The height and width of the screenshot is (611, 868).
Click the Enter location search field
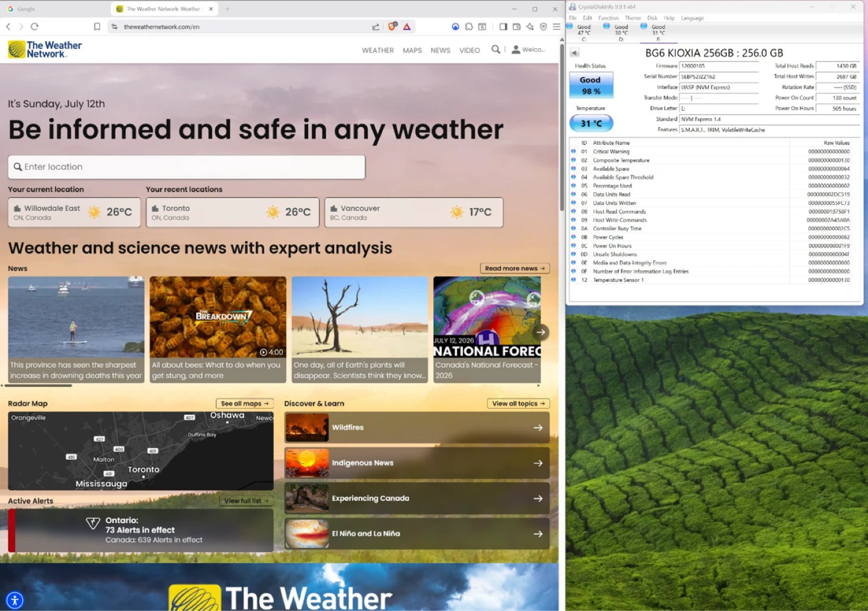[186, 167]
